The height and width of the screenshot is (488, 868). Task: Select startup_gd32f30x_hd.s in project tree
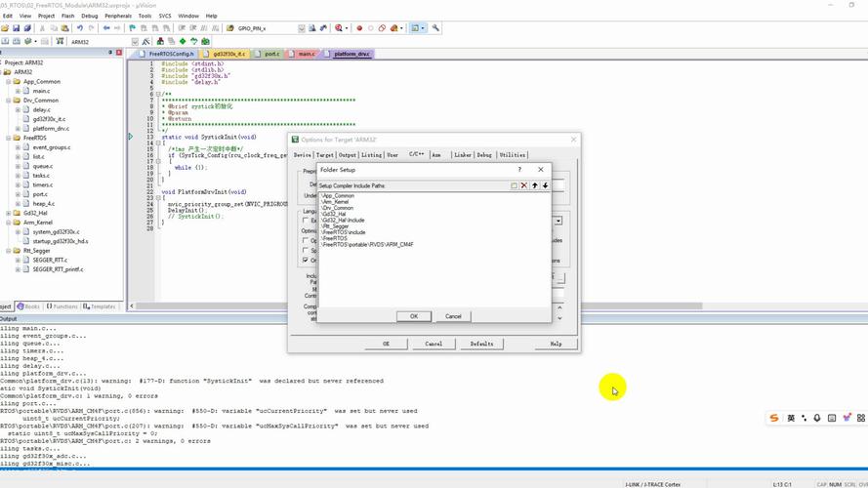[61, 241]
